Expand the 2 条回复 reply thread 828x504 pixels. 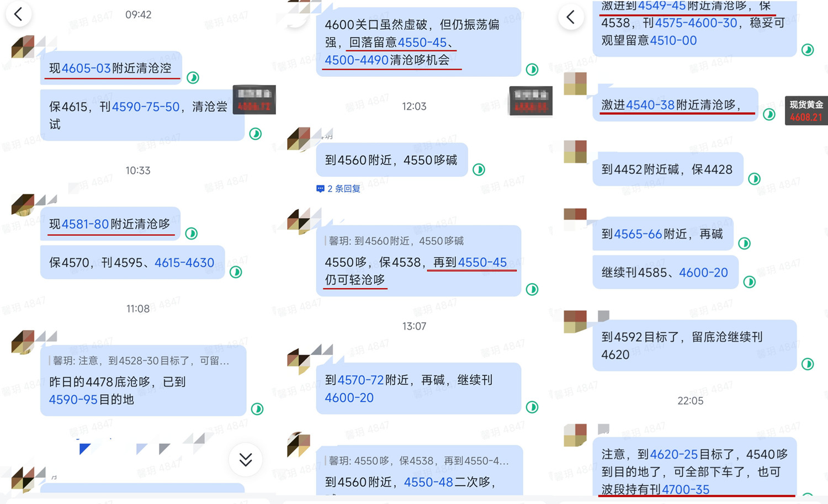338,189
